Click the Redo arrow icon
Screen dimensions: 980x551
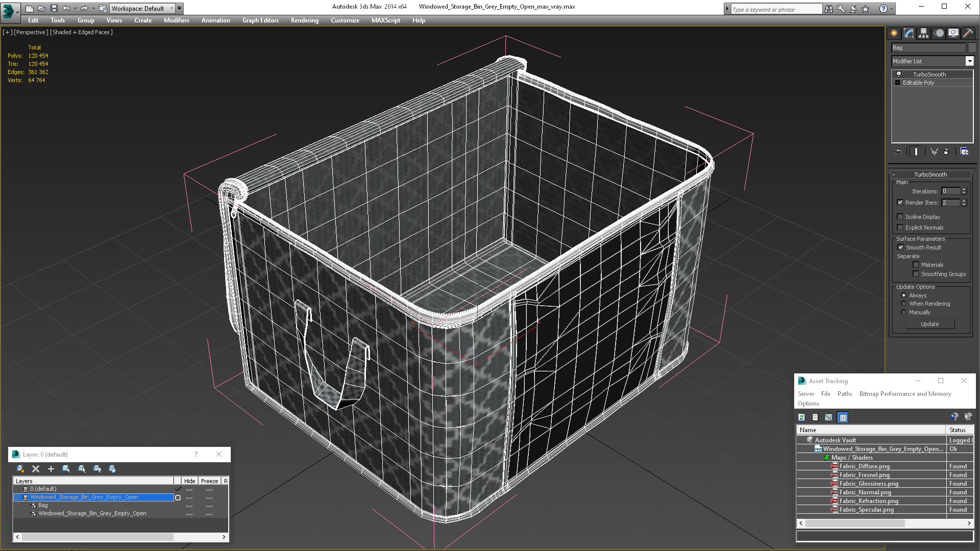tap(84, 8)
